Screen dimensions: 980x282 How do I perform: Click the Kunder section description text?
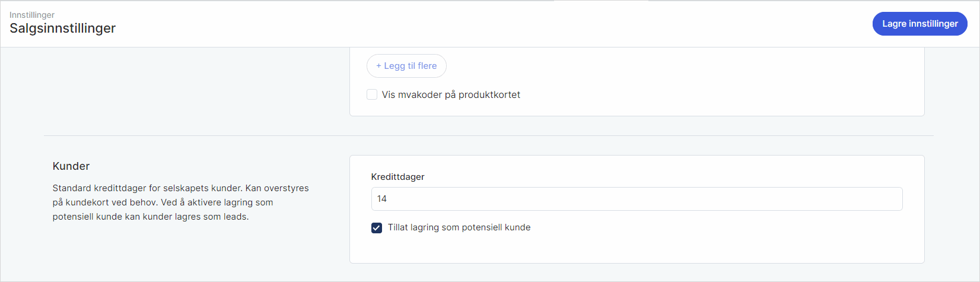point(180,202)
